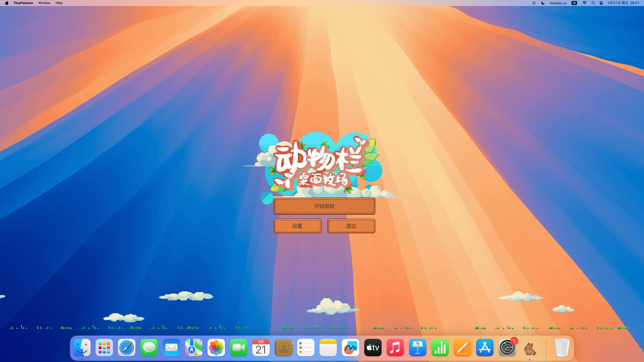This screenshot has width=644, height=362.
Task: Launch Numbers from the Dock
Action: point(440,348)
